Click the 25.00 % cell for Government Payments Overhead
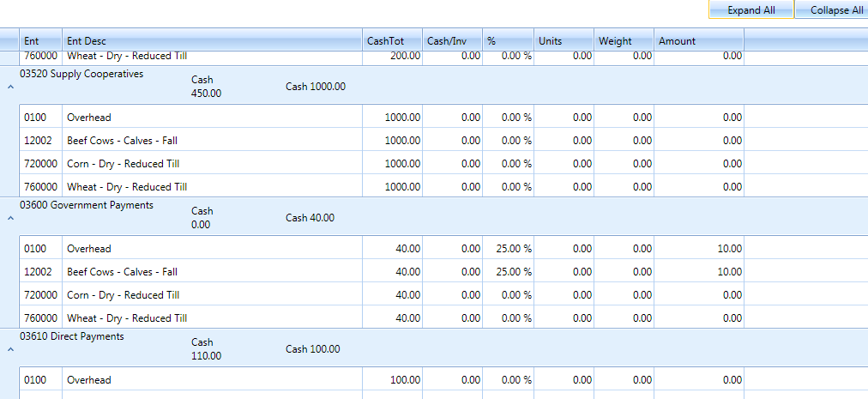868x399 pixels. (508, 248)
